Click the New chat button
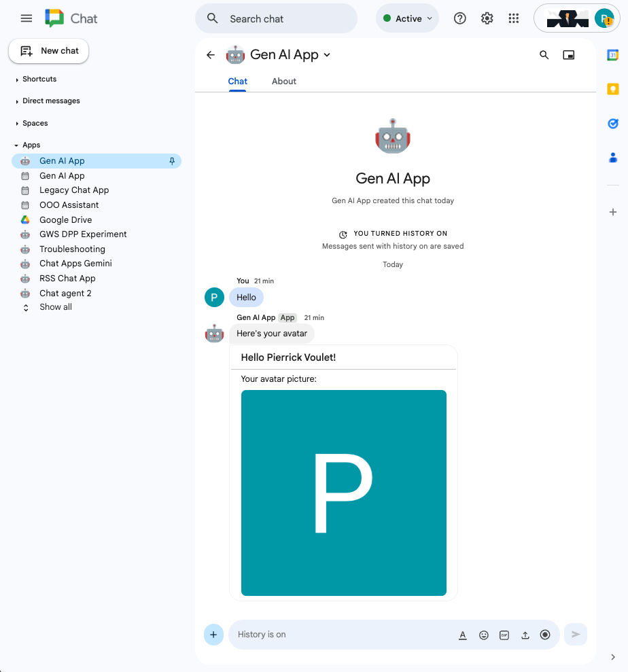The image size is (628, 672). [49, 51]
